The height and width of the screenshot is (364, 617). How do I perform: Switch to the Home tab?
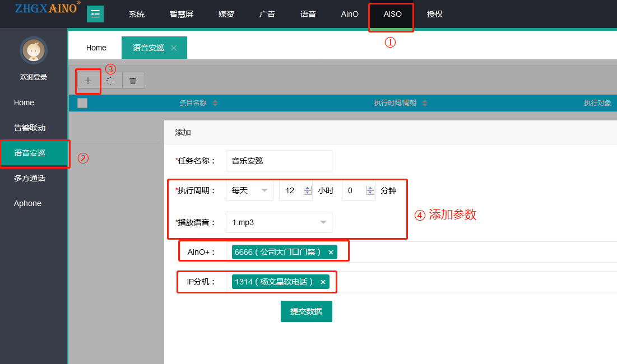[x=96, y=48]
